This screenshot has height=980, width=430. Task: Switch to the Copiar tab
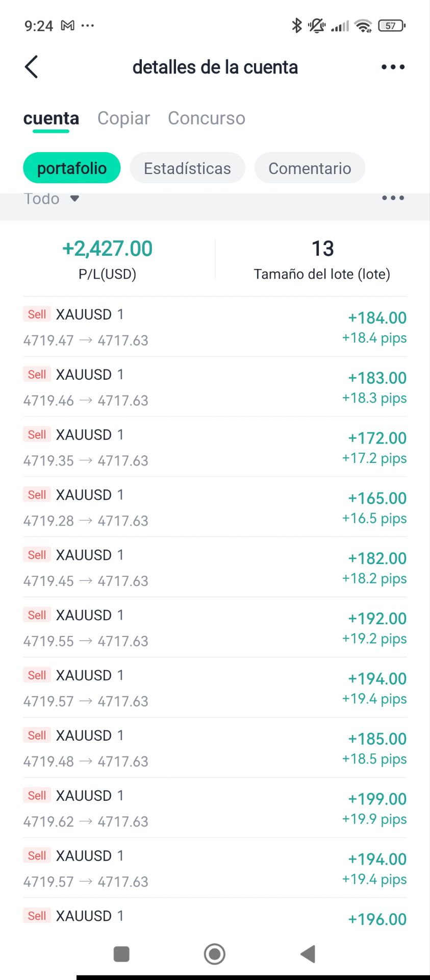(123, 118)
